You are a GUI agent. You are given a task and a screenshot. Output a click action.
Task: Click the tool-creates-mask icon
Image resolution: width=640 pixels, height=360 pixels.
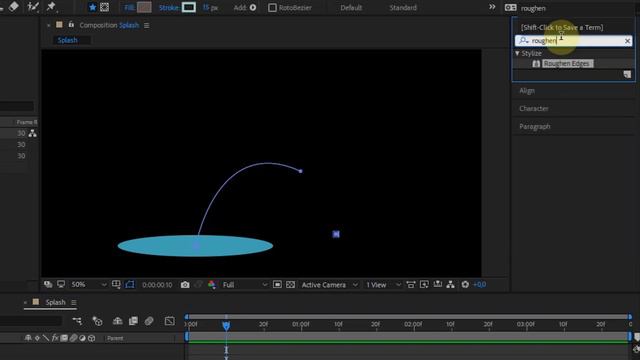point(105,7)
